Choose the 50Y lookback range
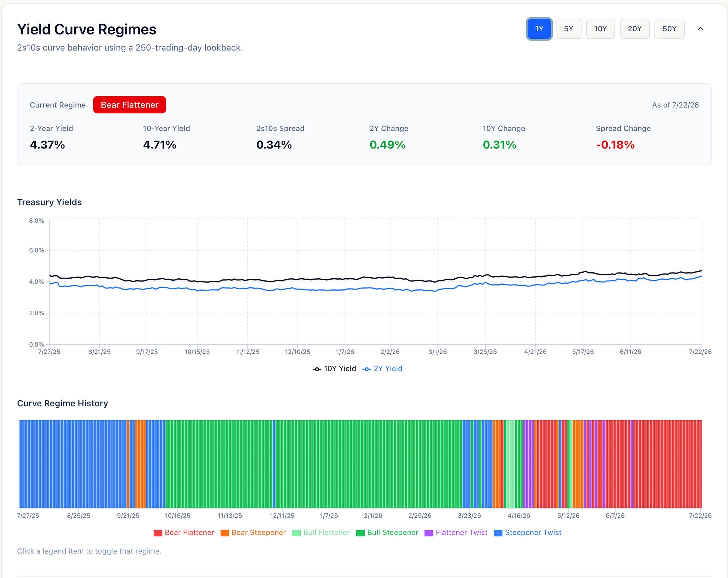Viewport: 728px width, 578px height. [x=669, y=29]
